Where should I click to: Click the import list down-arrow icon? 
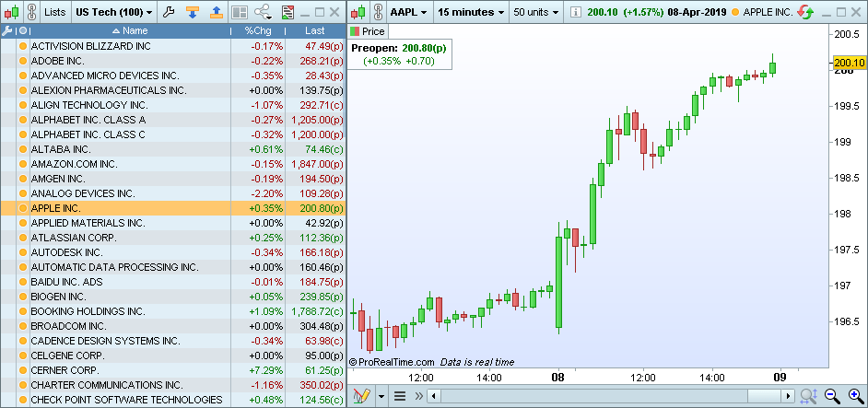(x=192, y=13)
